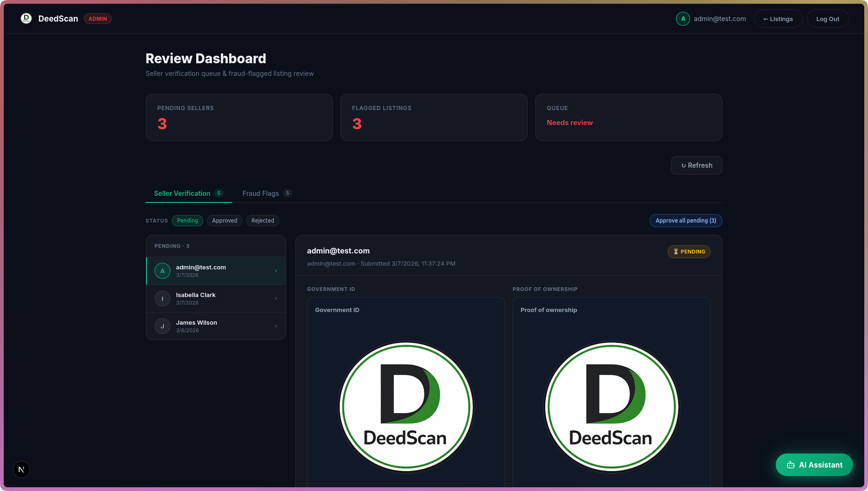Click the green admin avatar in header
The width and height of the screenshot is (868, 491).
coord(683,19)
